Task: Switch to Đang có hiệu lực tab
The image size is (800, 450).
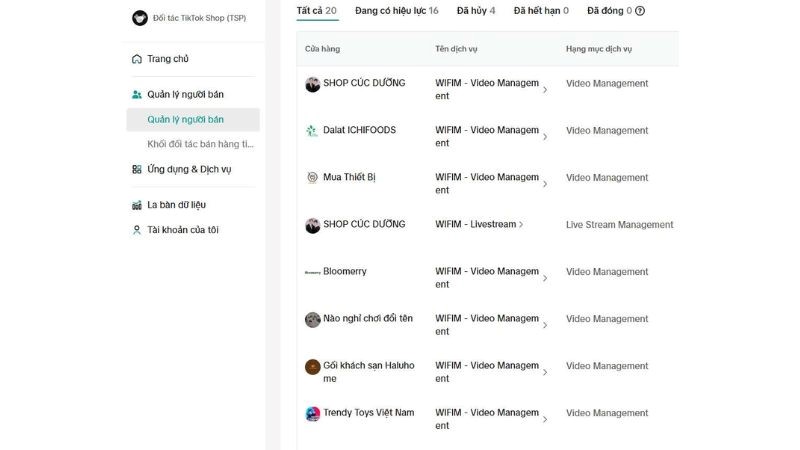Action: 396,11
